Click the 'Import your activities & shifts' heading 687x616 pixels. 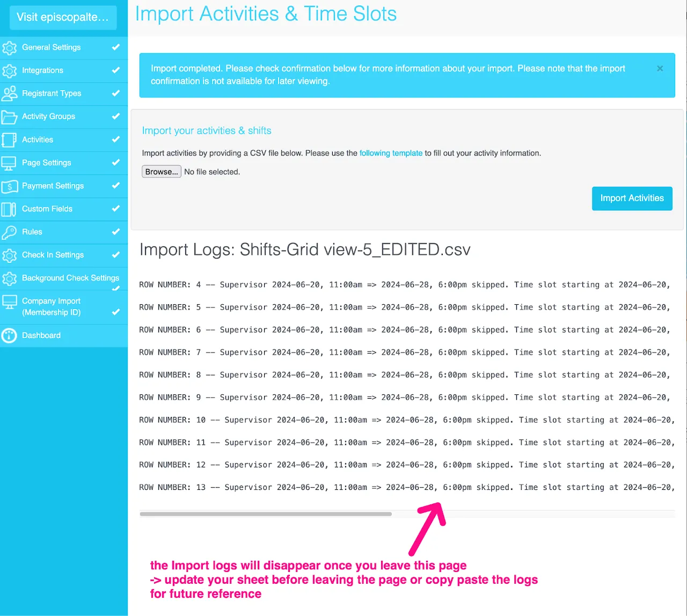(x=207, y=131)
